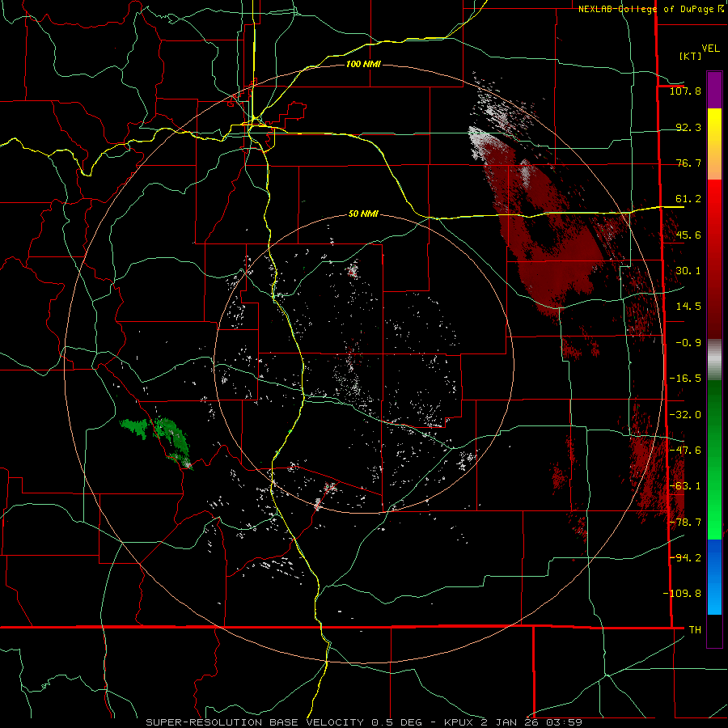The height and width of the screenshot is (728, 728).
Task: Select the 76.7 scale value
Action: (x=688, y=163)
